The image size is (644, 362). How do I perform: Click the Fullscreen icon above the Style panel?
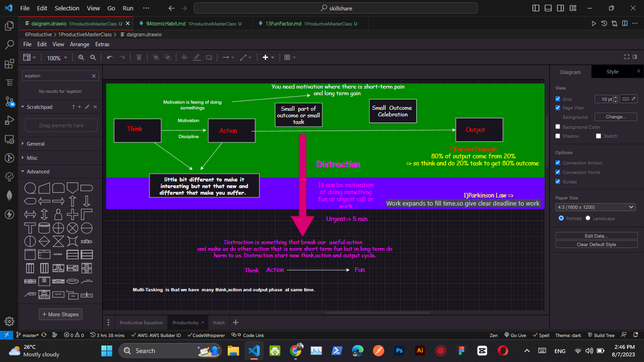[627, 57]
